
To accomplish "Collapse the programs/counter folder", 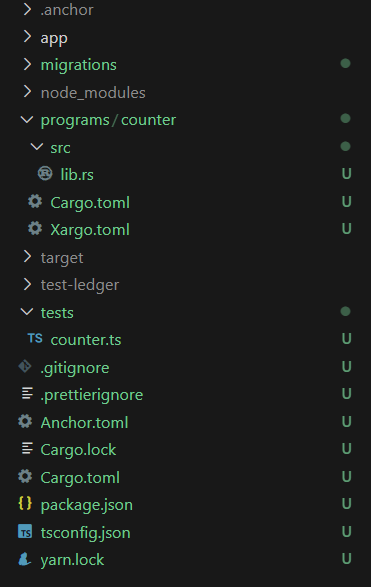I will click(27, 119).
